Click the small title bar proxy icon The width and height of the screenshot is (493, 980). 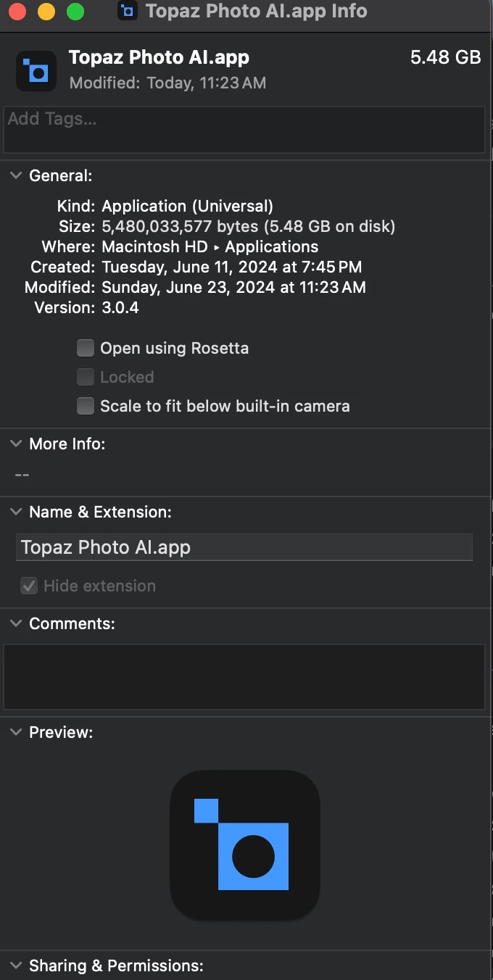pyautogui.click(x=128, y=11)
